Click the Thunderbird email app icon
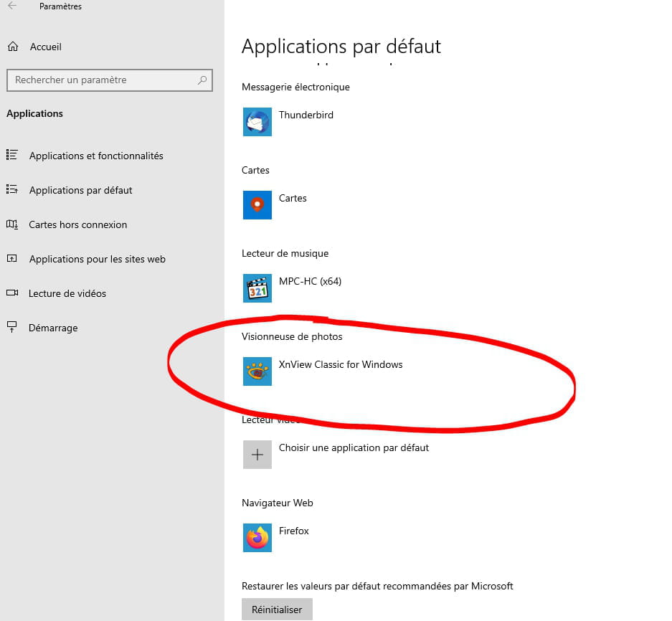 [x=257, y=122]
